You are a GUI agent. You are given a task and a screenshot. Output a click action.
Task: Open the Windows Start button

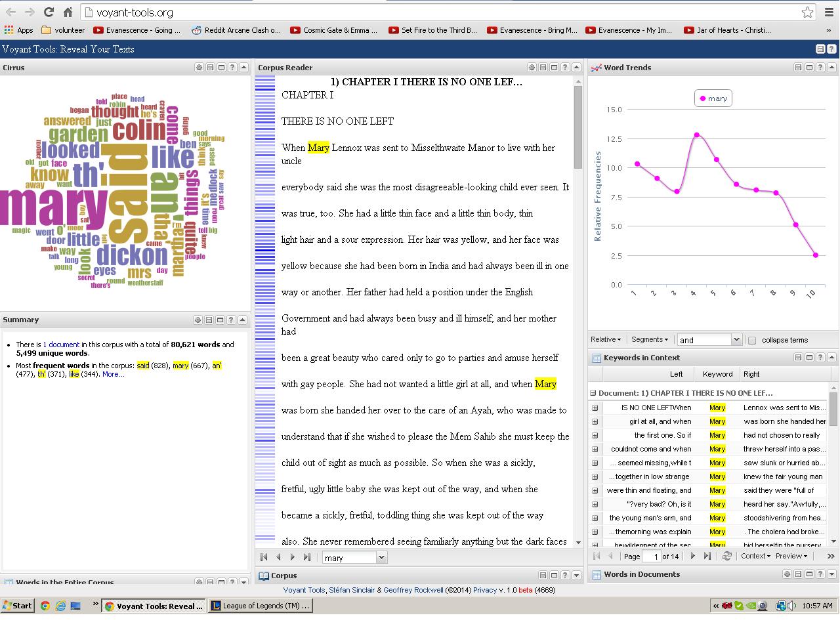pos(17,606)
